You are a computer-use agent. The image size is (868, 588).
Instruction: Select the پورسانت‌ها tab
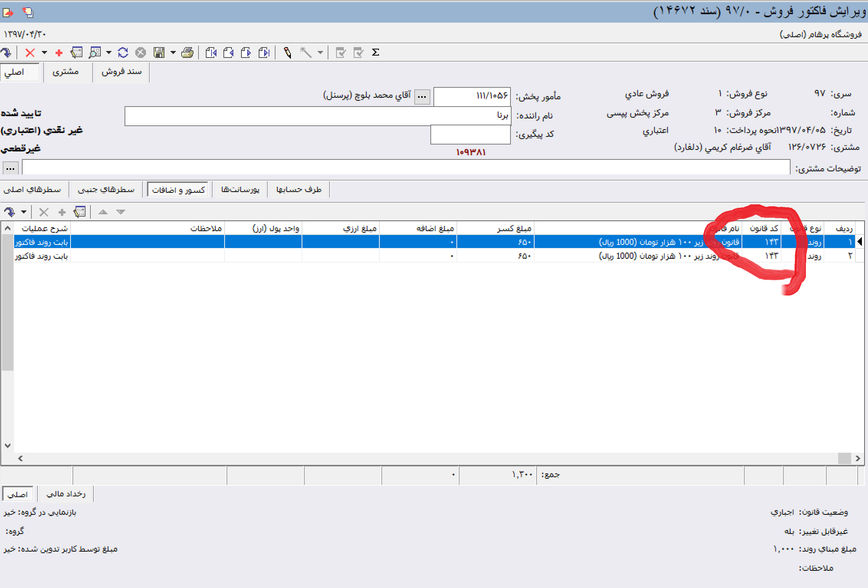coord(240,190)
